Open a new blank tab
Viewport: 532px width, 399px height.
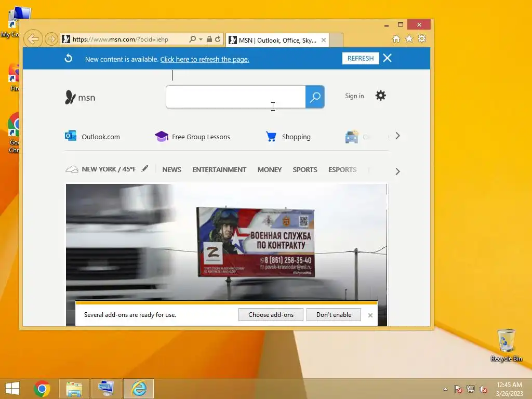(336, 40)
